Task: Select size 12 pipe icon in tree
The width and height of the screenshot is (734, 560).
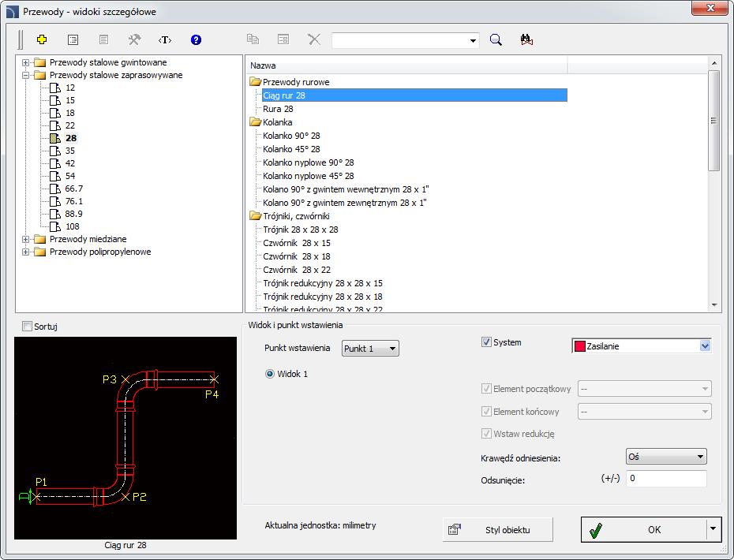Action: pos(55,88)
